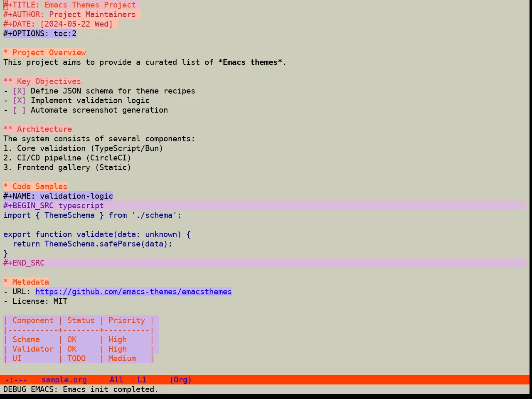The width and height of the screenshot is (532, 399).
Task: Collapse the Metadata heading
Action: 26,282
